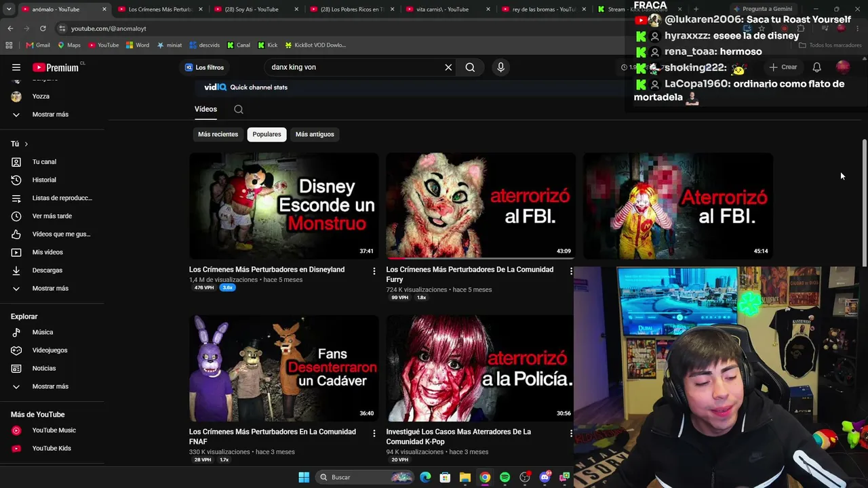The height and width of the screenshot is (488, 868).
Task: Open the Tú section chevron
Action: 26,144
